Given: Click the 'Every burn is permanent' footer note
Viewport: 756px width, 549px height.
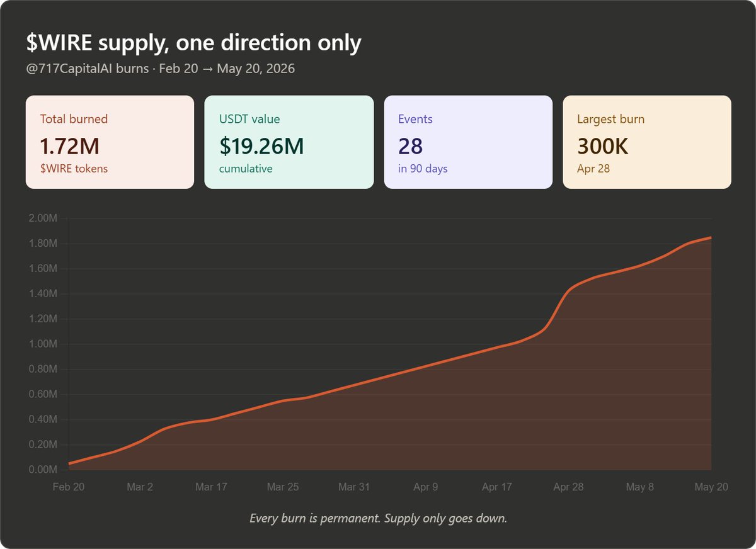Looking at the screenshot, I should (x=378, y=519).
